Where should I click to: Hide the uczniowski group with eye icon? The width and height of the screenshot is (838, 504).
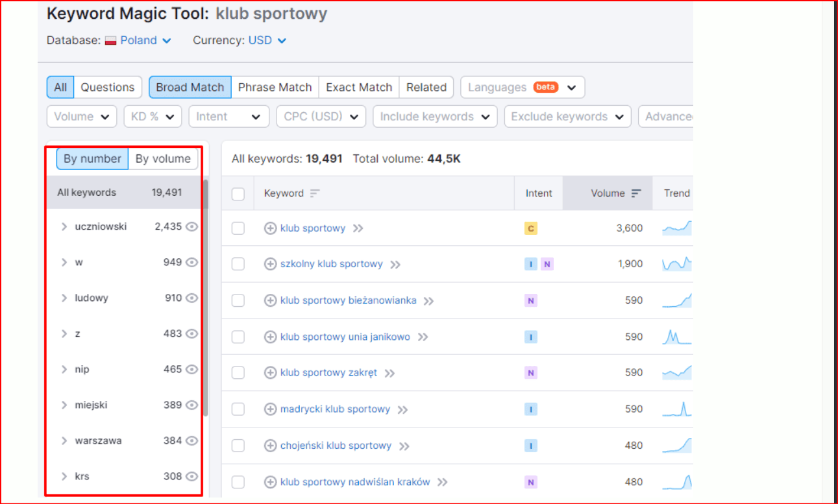pyautogui.click(x=191, y=227)
